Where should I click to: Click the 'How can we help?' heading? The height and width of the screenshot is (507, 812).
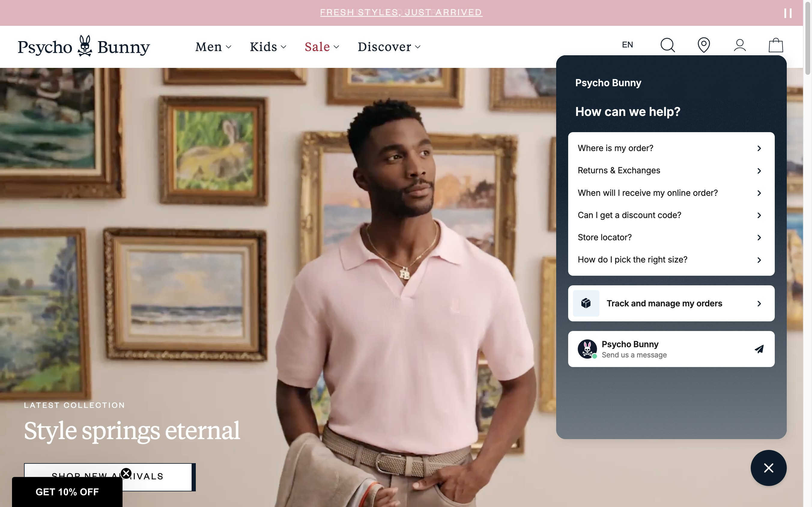coord(628,112)
